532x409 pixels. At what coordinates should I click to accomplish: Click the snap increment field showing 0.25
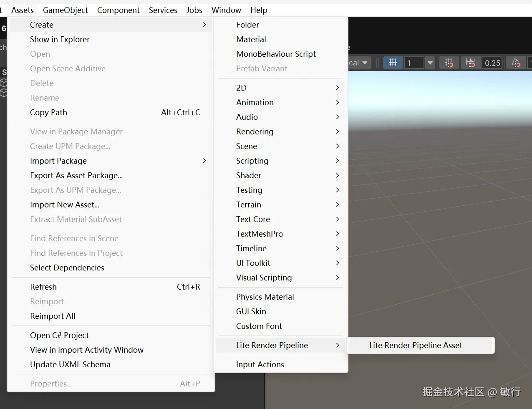(492, 63)
